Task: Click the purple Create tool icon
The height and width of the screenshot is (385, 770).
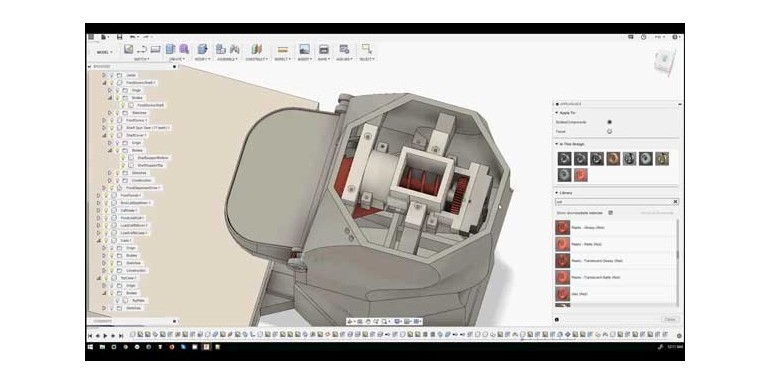Action: tap(184, 49)
